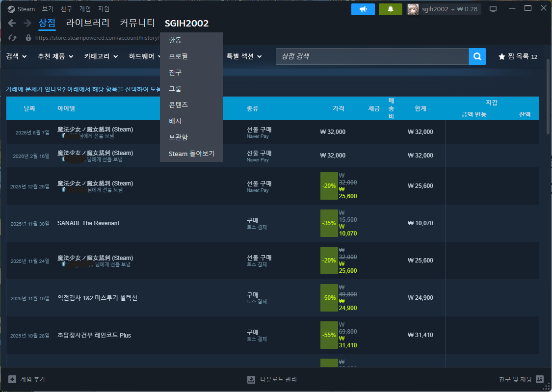Image resolution: width=552 pixels, height=392 pixels.
Task: Select 친구 in the SGIH2002 dropdown
Action: pyautogui.click(x=191, y=73)
